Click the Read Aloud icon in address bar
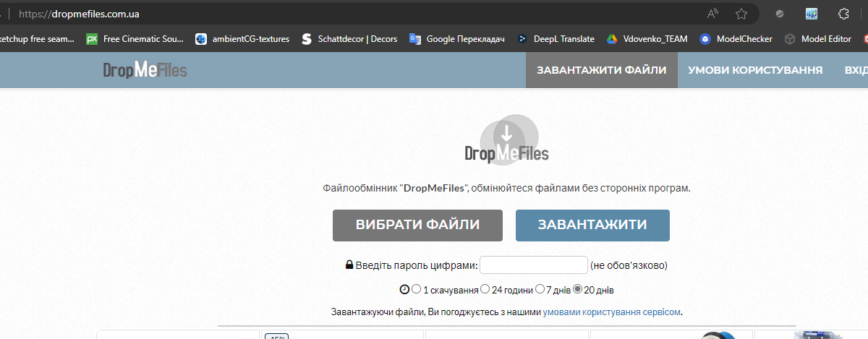Image resolution: width=868 pixels, height=339 pixels. tap(712, 13)
